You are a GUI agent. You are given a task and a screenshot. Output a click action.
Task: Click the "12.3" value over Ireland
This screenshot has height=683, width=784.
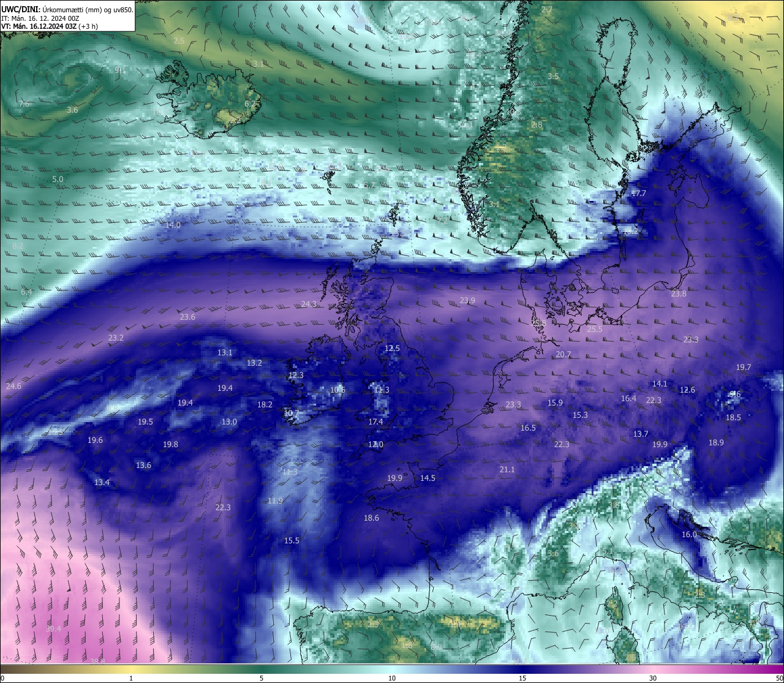[x=296, y=375]
